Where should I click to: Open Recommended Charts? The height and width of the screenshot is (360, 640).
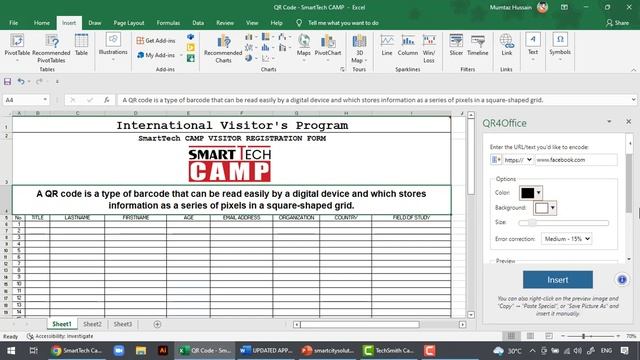click(x=223, y=48)
